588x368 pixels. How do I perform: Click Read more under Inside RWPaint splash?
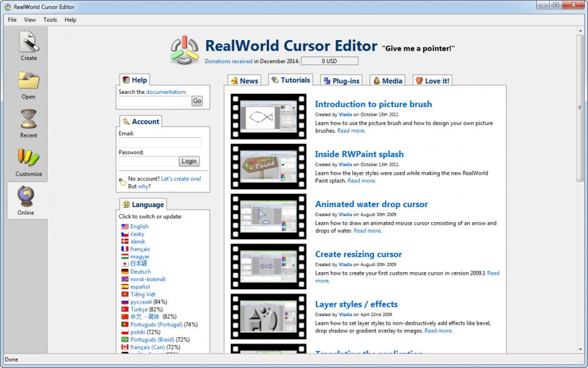[362, 181]
